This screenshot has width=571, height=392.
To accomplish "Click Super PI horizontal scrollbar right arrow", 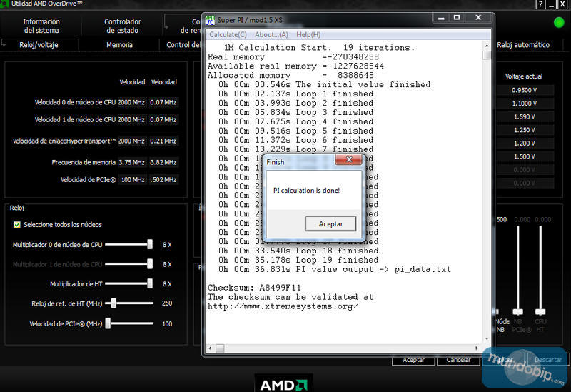I will [477, 348].
